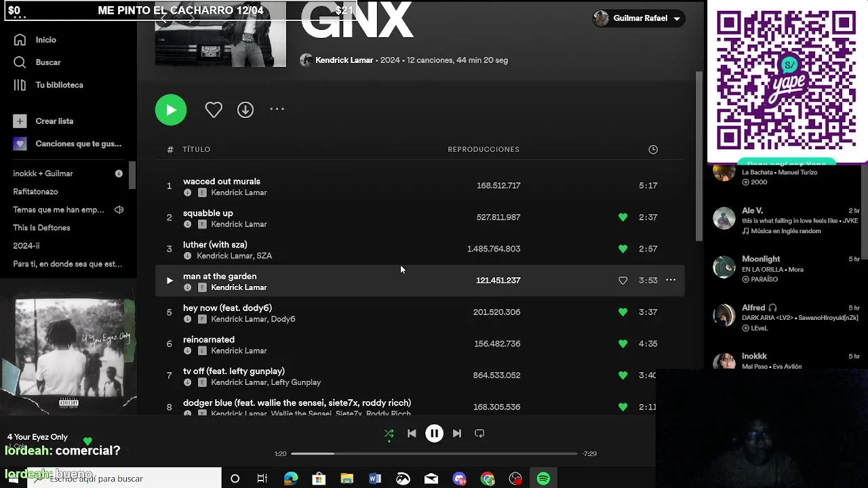
Task: Open 2024-ii playlist
Action: (26, 246)
